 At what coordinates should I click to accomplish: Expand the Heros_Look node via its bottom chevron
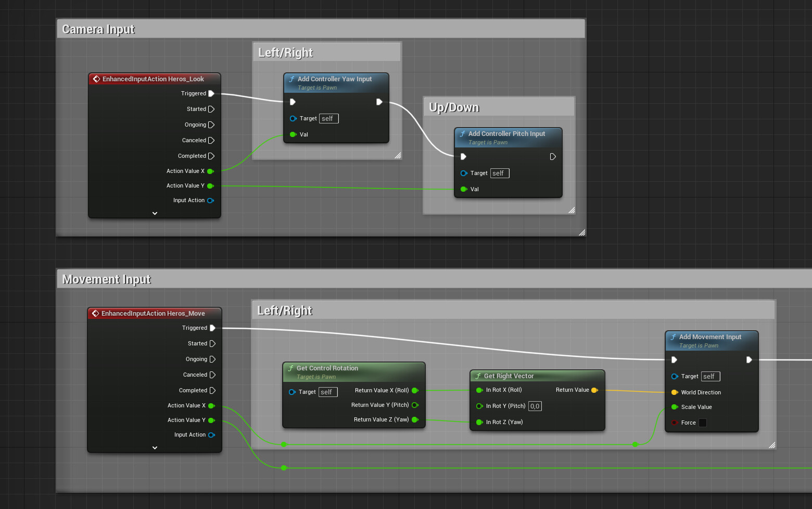click(x=155, y=213)
